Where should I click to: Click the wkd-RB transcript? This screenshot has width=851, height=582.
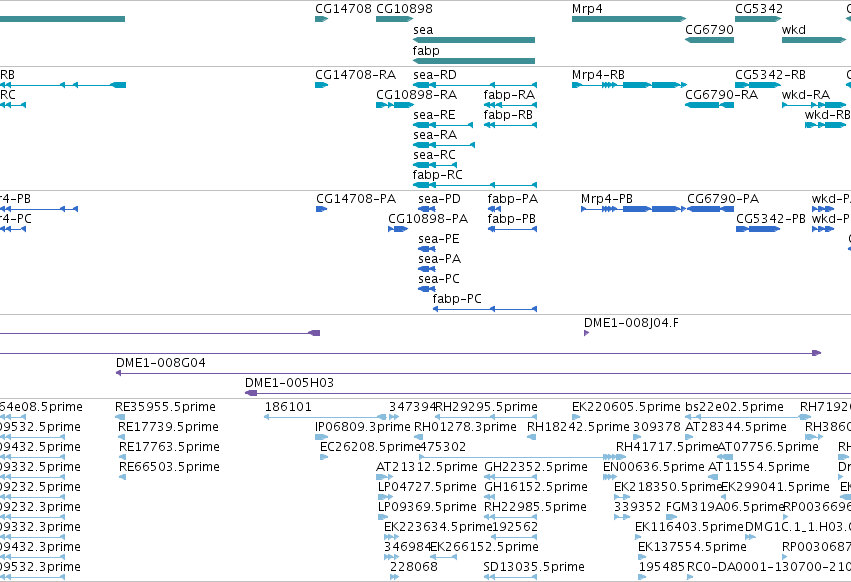(825, 125)
